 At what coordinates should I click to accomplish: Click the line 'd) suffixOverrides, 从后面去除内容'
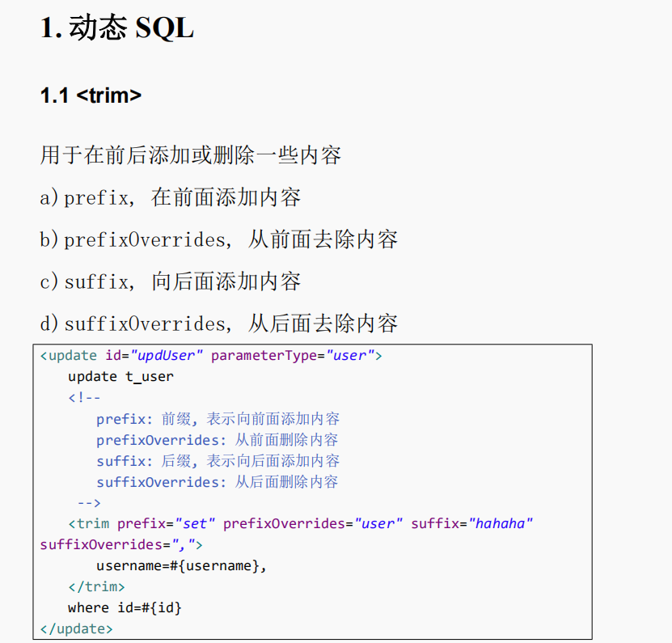tap(219, 324)
